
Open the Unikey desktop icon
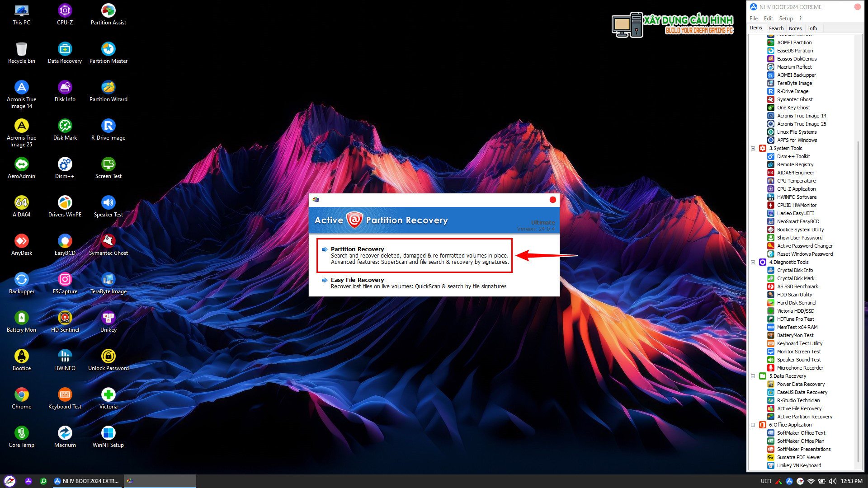[x=108, y=321]
